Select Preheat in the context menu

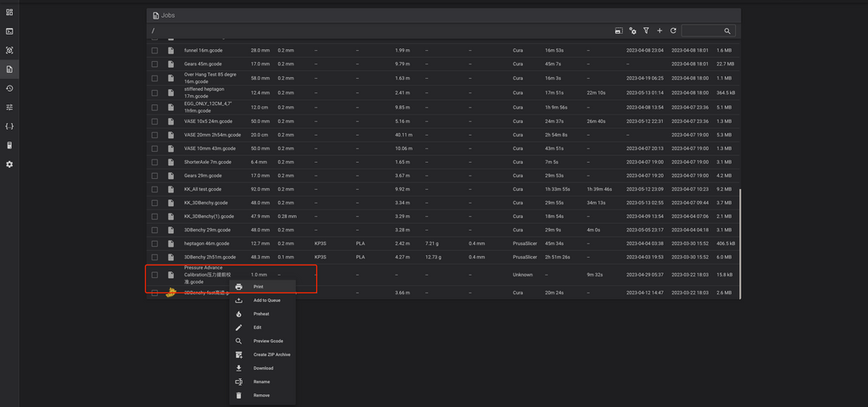click(263, 314)
